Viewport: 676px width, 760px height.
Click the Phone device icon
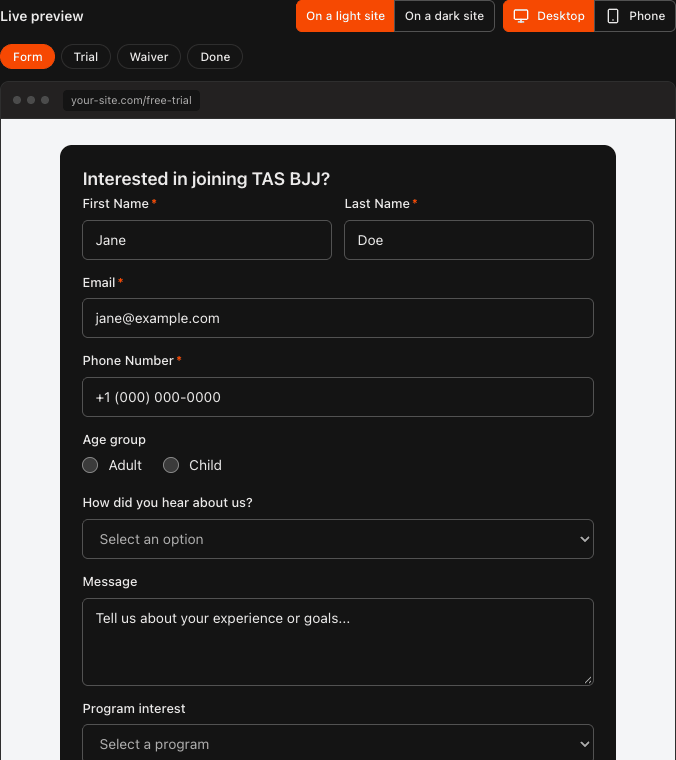pos(613,16)
